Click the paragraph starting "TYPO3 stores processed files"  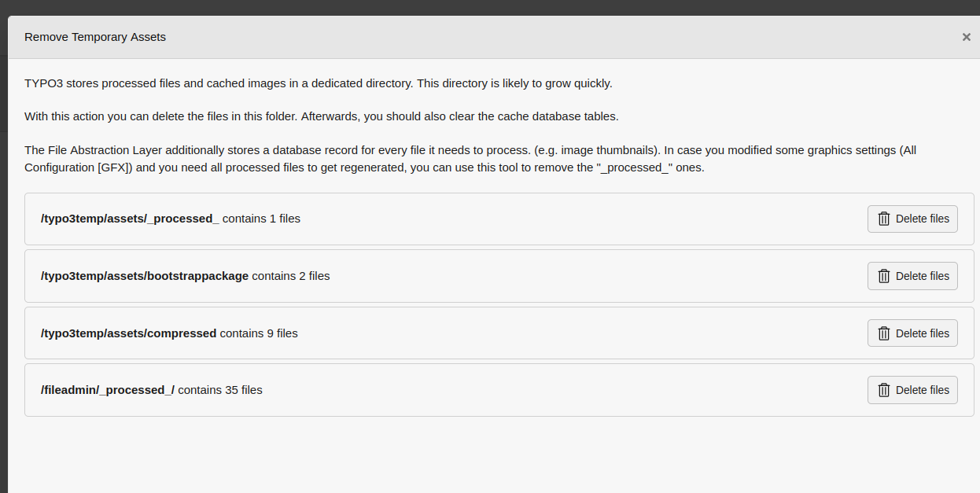point(318,83)
